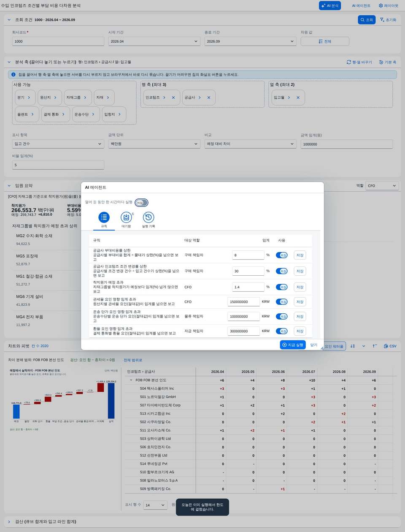The image size is (405, 532).
Task: Disable the 공급사 부대비용률 상한 rule
Action: click(281, 255)
